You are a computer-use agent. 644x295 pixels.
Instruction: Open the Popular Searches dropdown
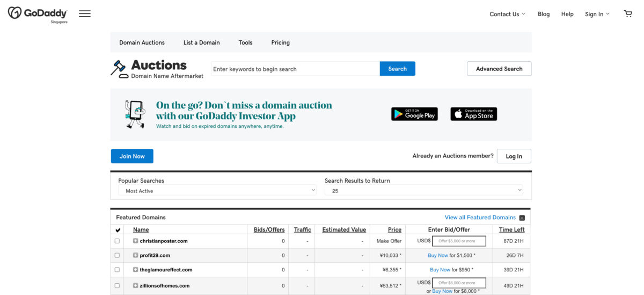coord(217,191)
